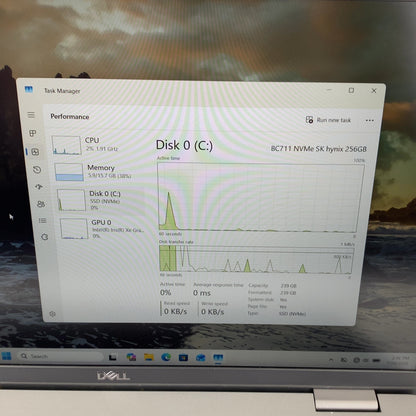
Task: Open the Task Manager hamburger navigation menu
Action: (x=31, y=115)
